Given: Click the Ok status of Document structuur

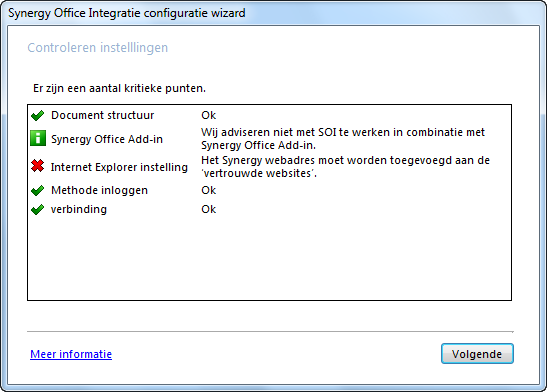Looking at the screenshot, I should pos(209,115).
